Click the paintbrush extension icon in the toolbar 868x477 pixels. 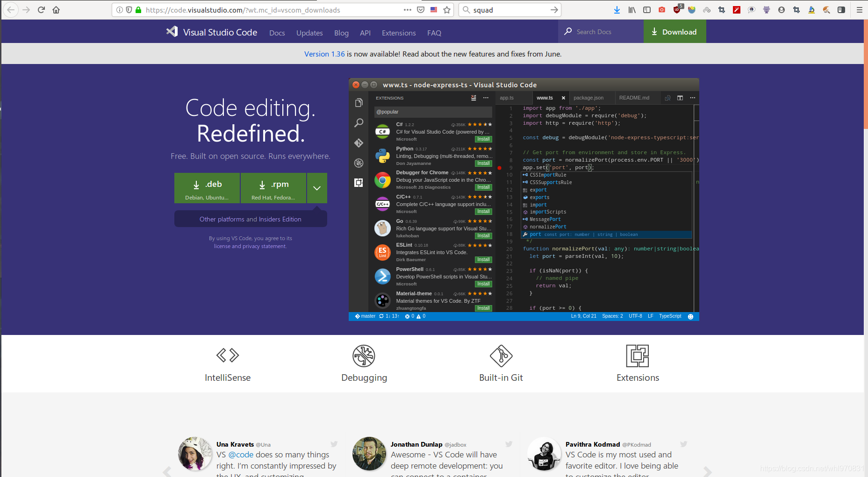click(x=826, y=10)
